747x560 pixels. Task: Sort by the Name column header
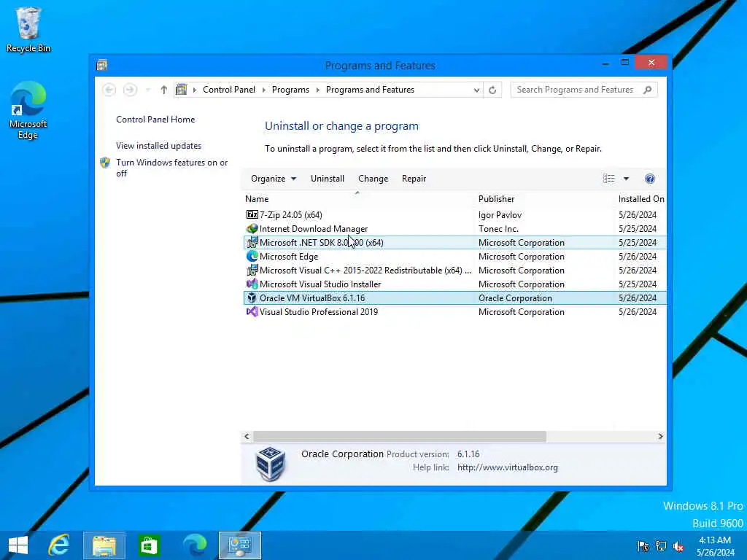pos(357,198)
